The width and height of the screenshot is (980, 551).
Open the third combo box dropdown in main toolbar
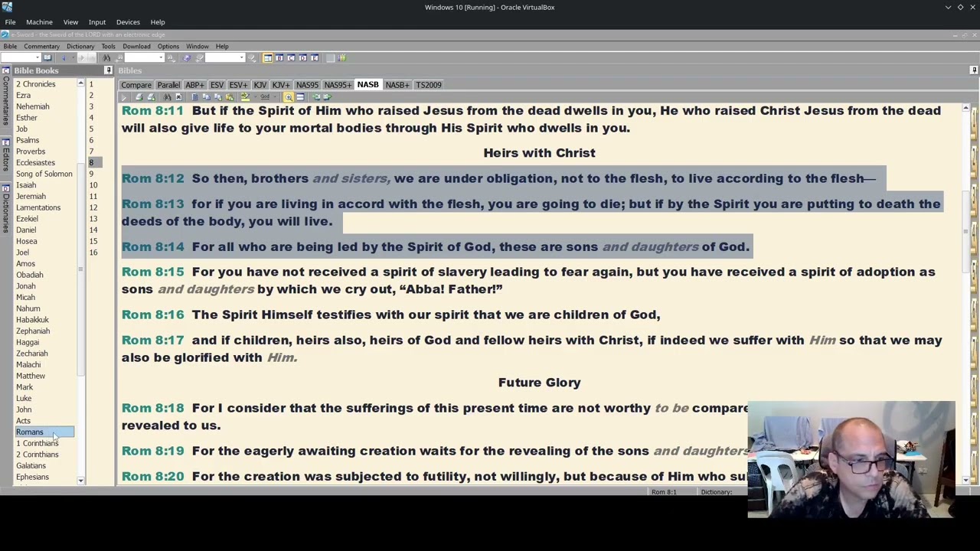[x=241, y=57]
